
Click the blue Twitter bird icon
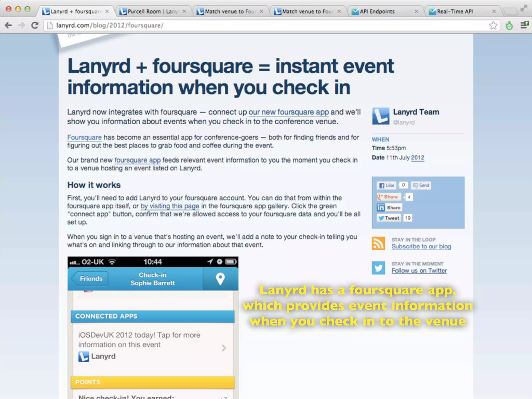[378, 268]
